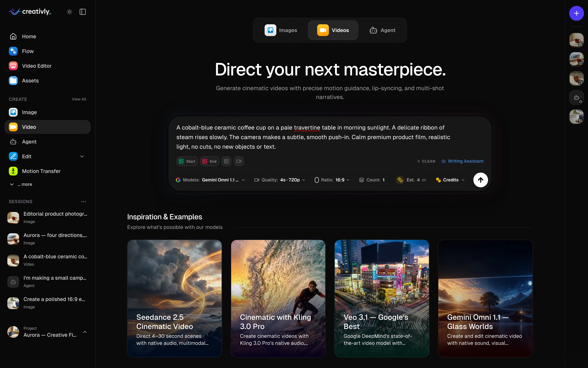Submit the prompt with the arrow button
Image resolution: width=588 pixels, height=368 pixels.
coord(480,180)
